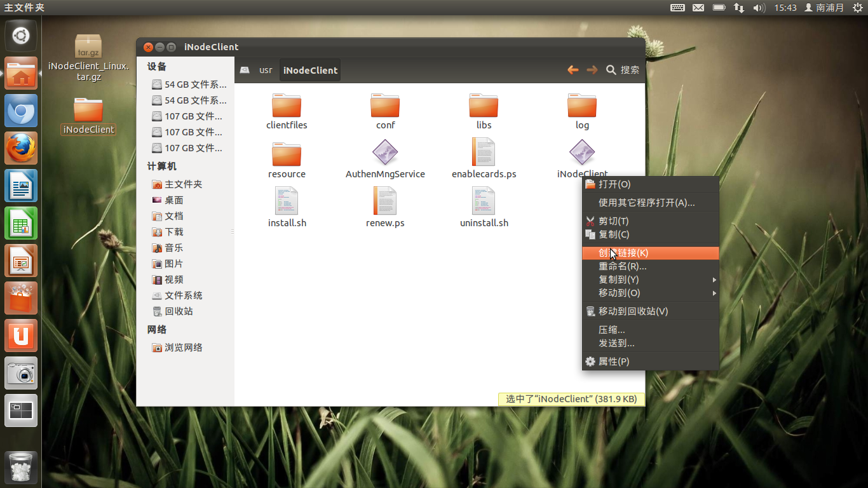The height and width of the screenshot is (488, 868).
Task: Select the log folder icon
Action: 582,105
